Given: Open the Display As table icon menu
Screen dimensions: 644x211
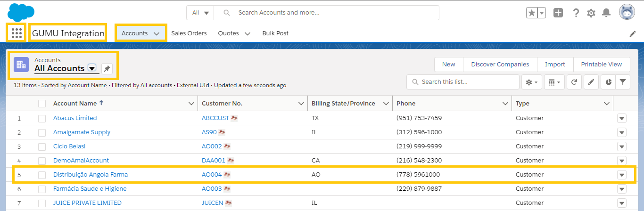Looking at the screenshot, I should [x=554, y=82].
